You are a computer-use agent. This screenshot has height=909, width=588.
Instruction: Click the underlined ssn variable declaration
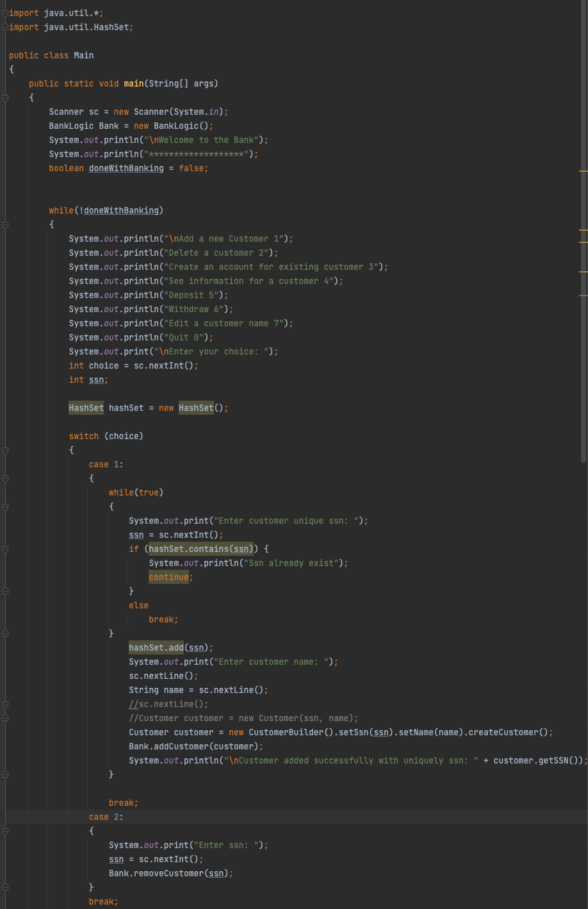96,379
